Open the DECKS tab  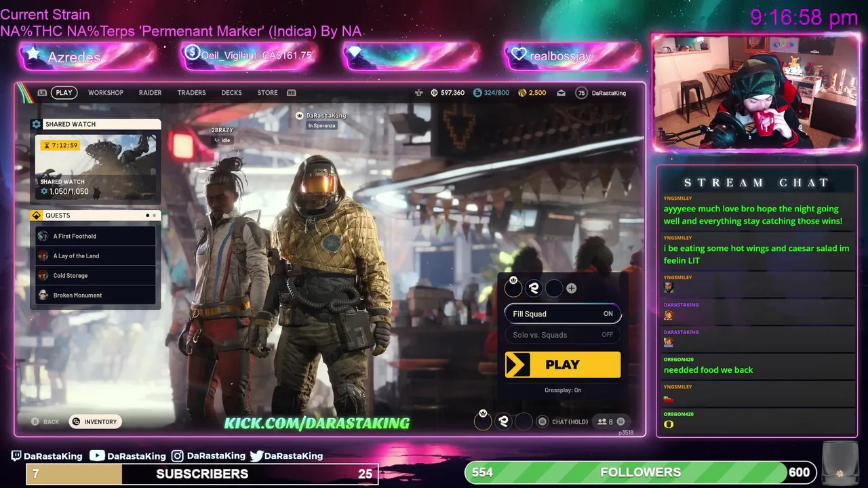(x=231, y=93)
